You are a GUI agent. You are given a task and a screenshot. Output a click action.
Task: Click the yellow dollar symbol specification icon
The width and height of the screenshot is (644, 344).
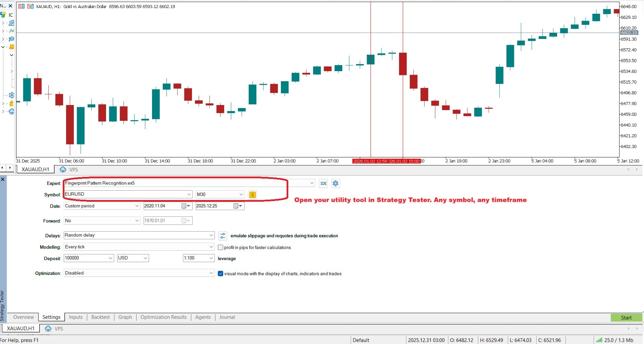(x=252, y=195)
